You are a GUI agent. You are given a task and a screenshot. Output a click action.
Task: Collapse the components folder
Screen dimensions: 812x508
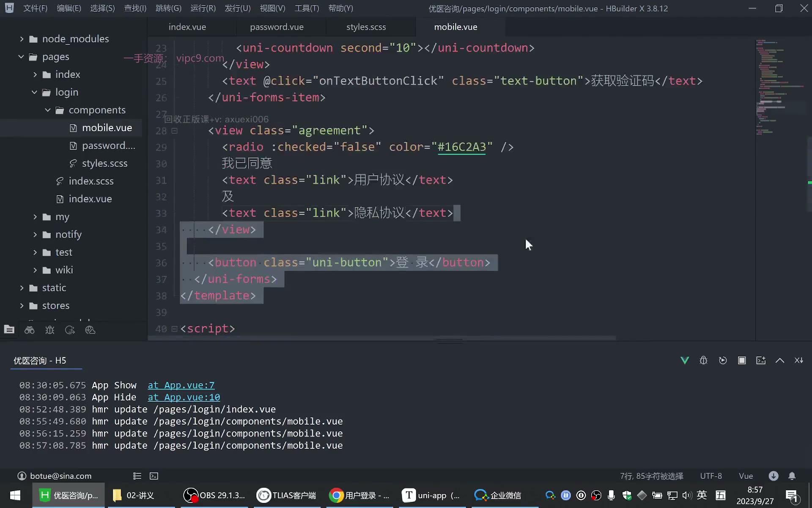[48, 110]
